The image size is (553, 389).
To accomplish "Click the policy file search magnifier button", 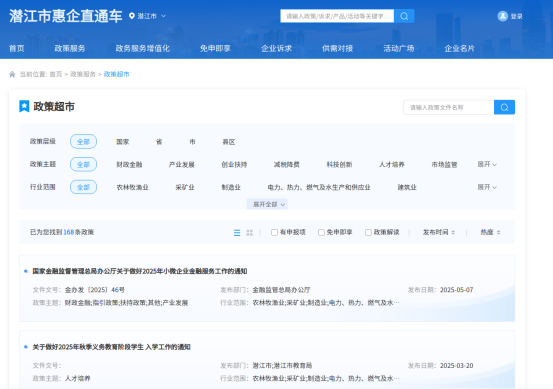I will click(x=504, y=107).
